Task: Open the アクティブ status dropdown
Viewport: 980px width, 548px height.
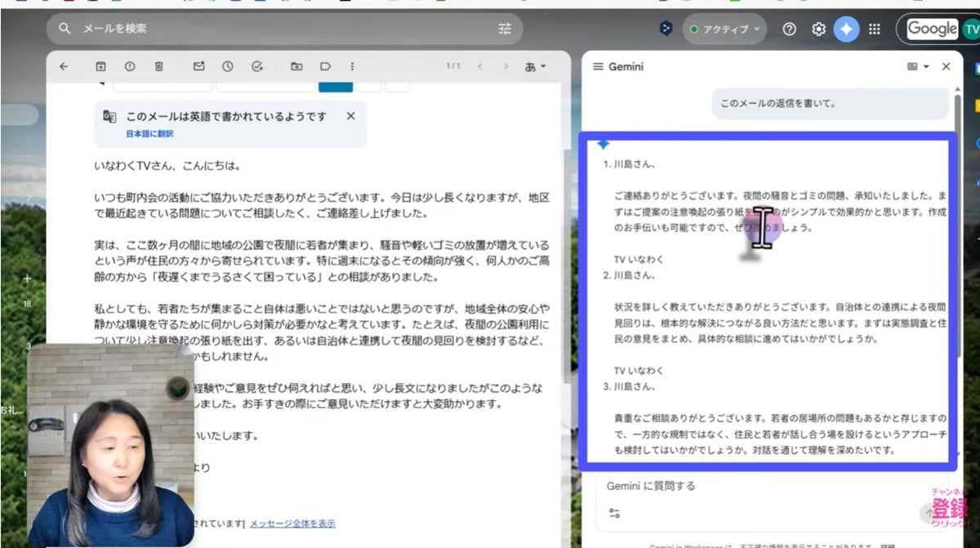Action: tap(724, 29)
